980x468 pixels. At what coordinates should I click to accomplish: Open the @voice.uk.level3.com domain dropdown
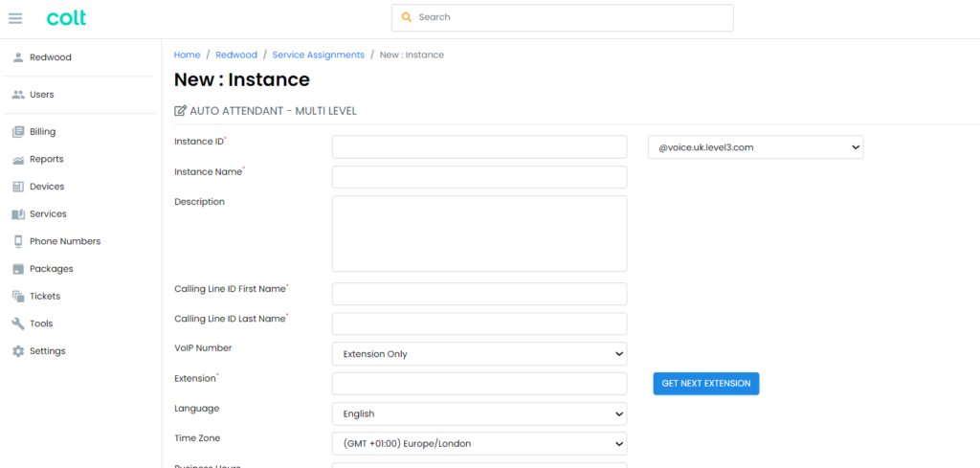(x=756, y=147)
